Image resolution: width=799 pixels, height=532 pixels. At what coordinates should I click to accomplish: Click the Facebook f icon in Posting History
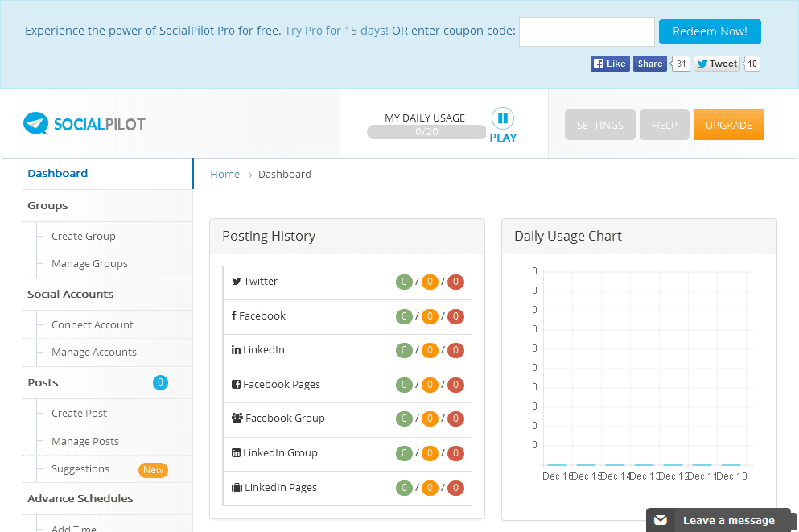(x=234, y=315)
